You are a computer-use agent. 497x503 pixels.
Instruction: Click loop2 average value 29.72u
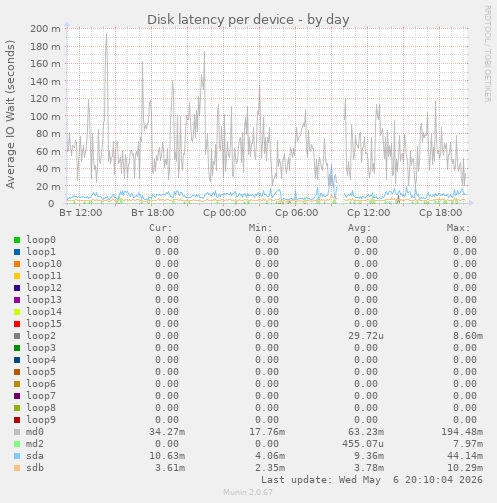click(x=366, y=336)
